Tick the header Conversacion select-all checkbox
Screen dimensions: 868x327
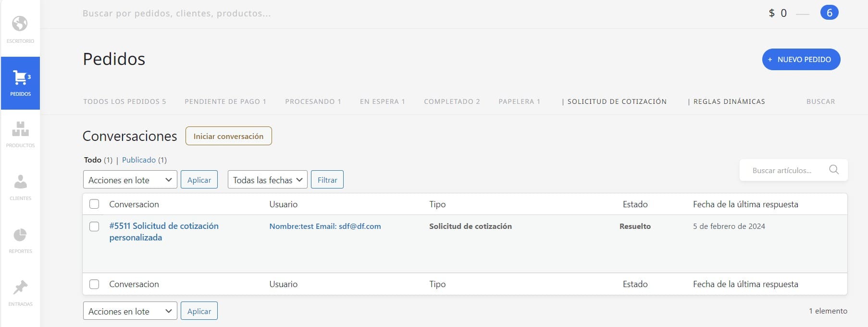pyautogui.click(x=94, y=204)
